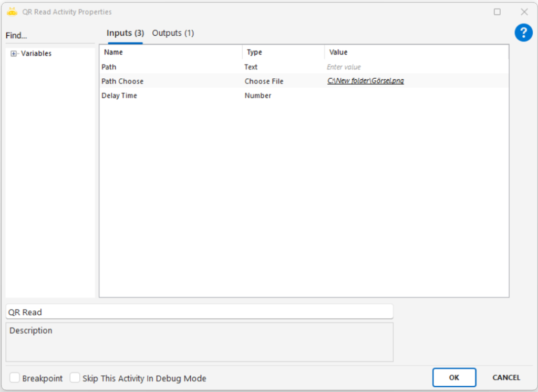Edit the QR Read activity name field
The height and width of the screenshot is (392, 538).
coord(199,312)
